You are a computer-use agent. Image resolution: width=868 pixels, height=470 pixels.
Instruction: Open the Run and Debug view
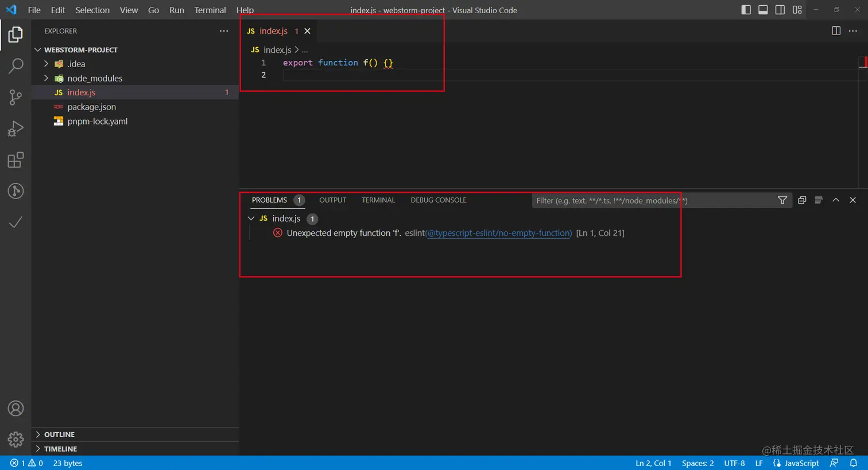(15, 129)
